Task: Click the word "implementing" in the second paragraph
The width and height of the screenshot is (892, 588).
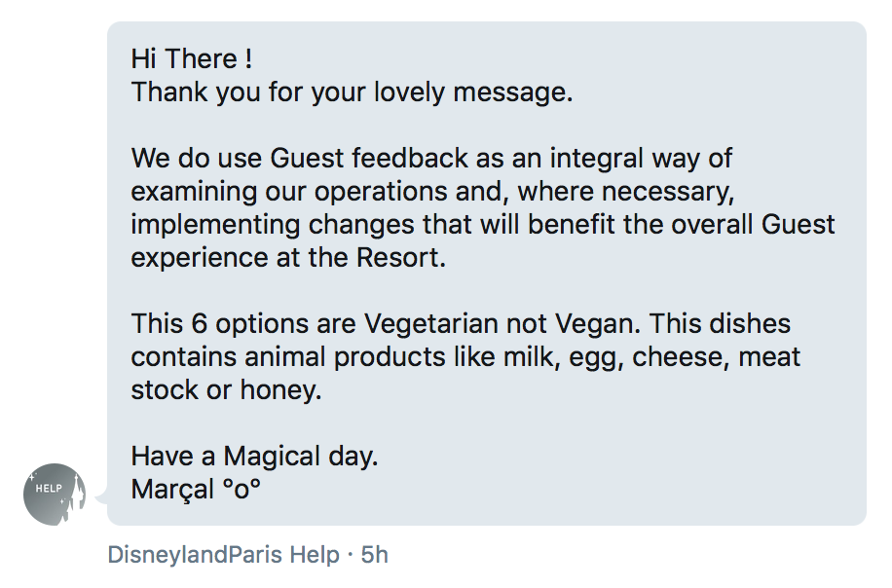Action: [x=215, y=225]
